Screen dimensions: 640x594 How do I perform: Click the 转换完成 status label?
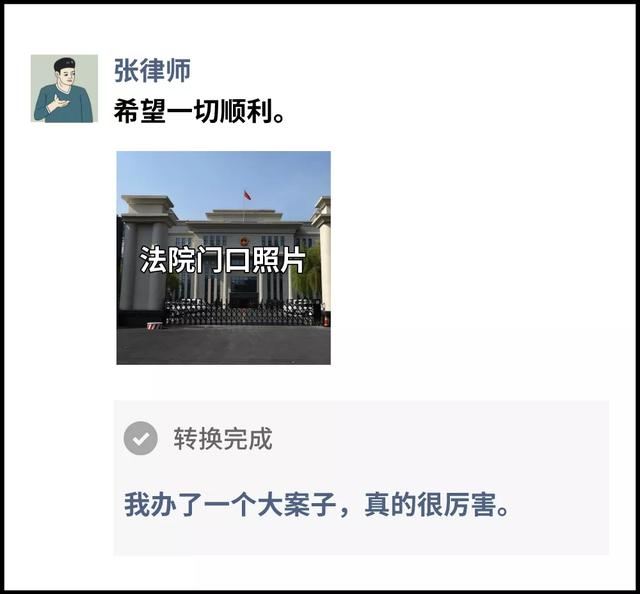(x=223, y=439)
